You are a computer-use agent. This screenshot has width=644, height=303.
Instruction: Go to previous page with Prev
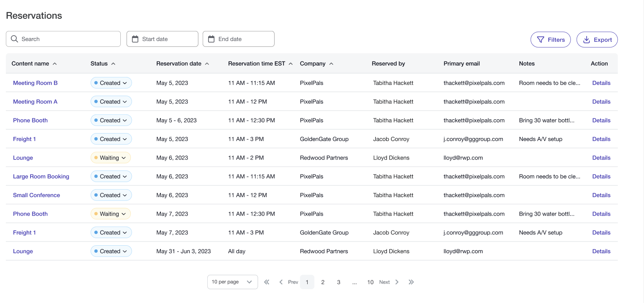click(289, 282)
